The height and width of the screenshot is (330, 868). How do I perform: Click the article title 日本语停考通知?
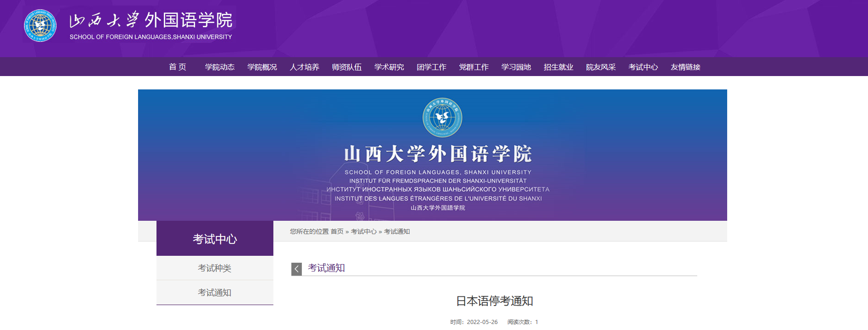pyautogui.click(x=494, y=301)
